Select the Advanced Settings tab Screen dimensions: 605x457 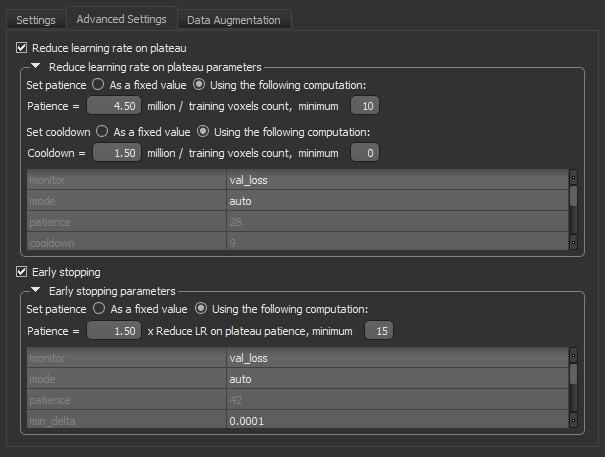pyautogui.click(x=121, y=19)
